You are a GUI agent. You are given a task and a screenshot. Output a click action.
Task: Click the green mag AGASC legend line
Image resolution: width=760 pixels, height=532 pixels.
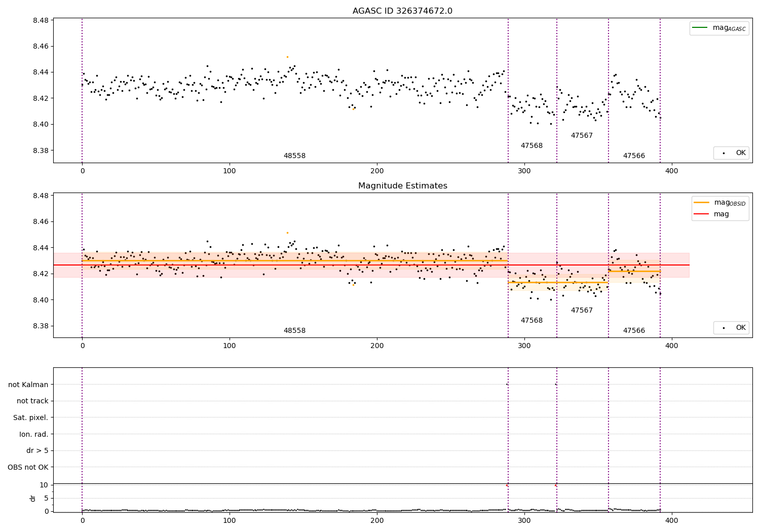click(700, 28)
